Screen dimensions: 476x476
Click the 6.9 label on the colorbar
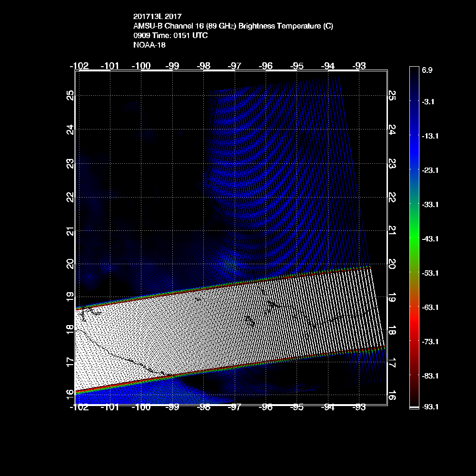tap(426, 70)
